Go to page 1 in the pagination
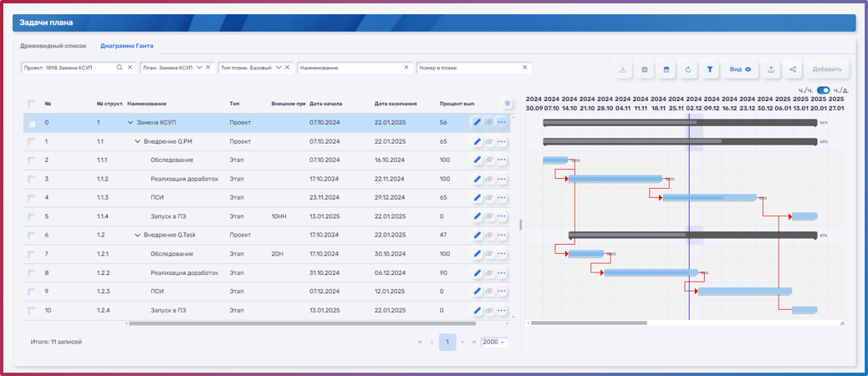Screen dimensions: 868x376 [447, 343]
